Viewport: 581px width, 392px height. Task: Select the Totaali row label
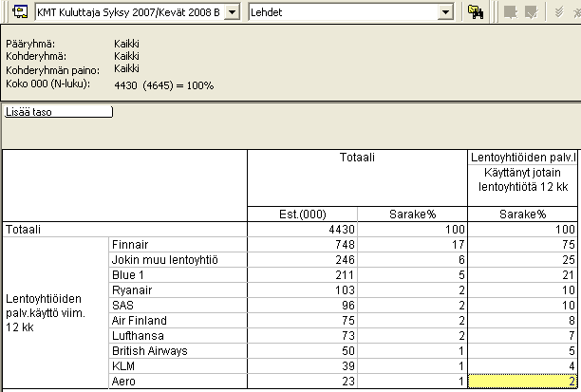(125, 230)
